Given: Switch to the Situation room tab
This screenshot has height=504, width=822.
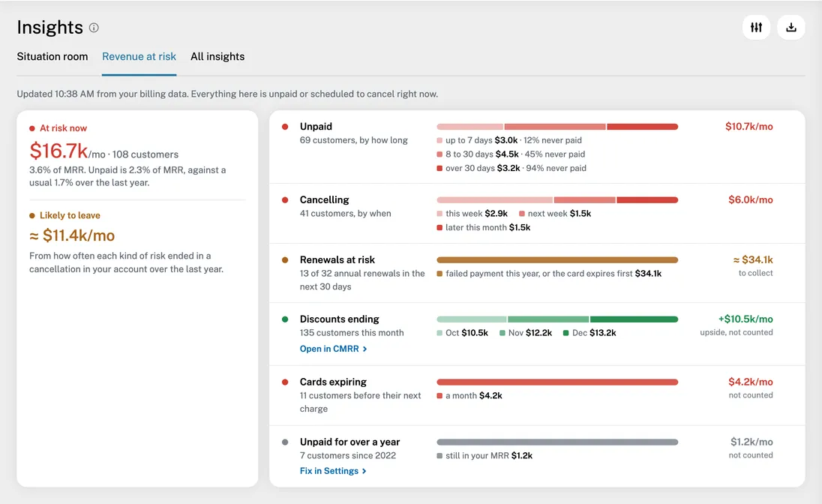Looking at the screenshot, I should coord(52,57).
